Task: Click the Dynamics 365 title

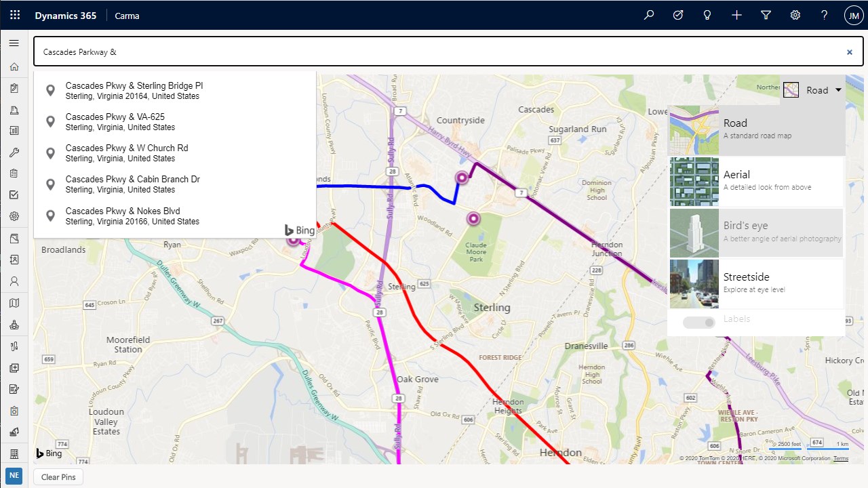Action: click(x=66, y=16)
